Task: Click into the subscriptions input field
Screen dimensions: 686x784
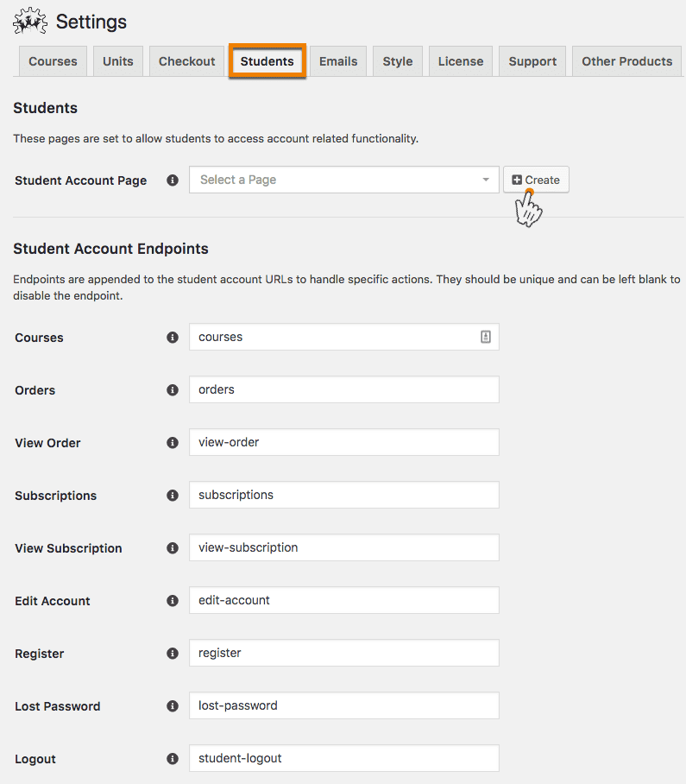Action: click(344, 495)
